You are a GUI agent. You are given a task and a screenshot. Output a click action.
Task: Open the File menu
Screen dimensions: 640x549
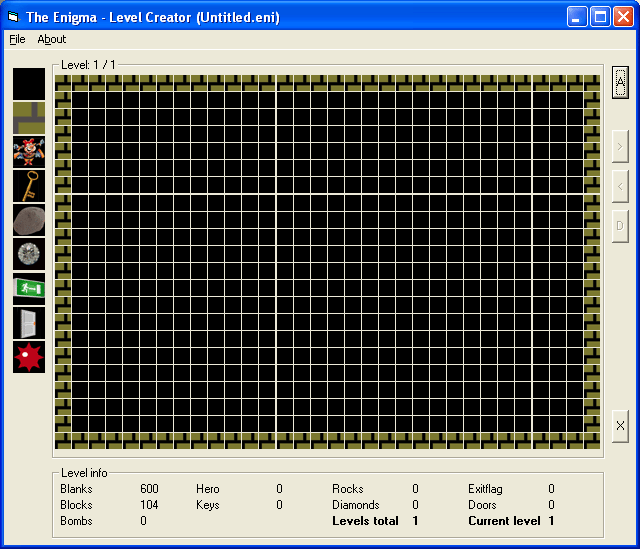coord(17,39)
